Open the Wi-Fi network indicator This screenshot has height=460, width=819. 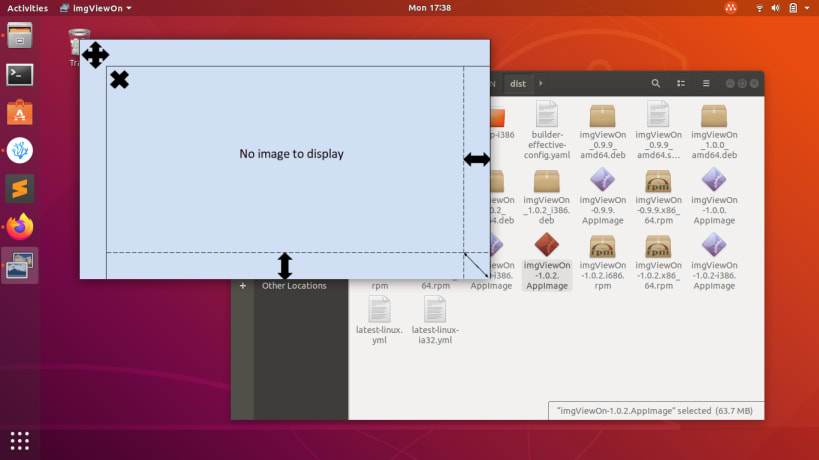point(759,8)
